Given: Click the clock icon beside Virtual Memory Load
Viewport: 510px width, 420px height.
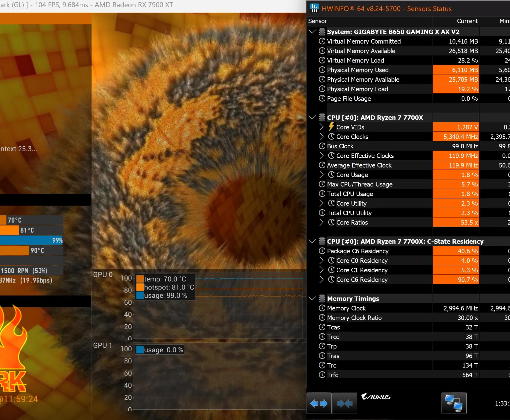Looking at the screenshot, I should [x=322, y=60].
